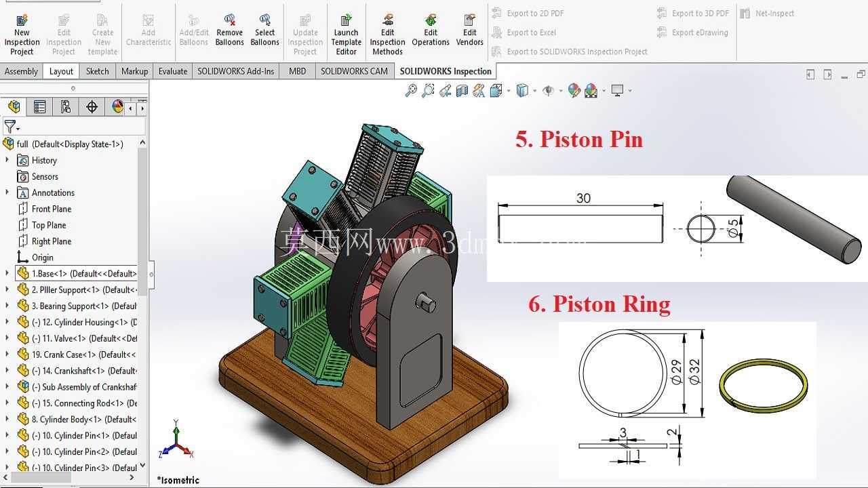
Task: Switch to Sketch tab
Action: 98,71
